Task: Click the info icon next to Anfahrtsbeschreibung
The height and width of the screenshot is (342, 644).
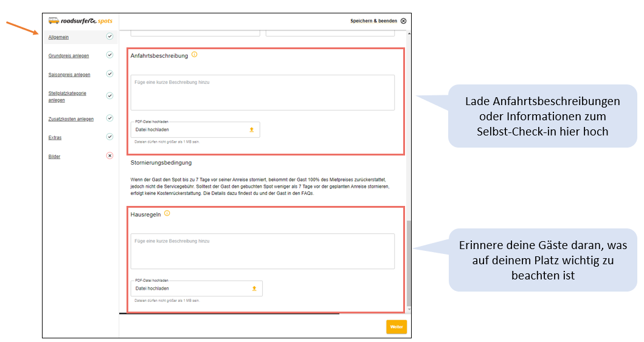Action: pos(194,55)
